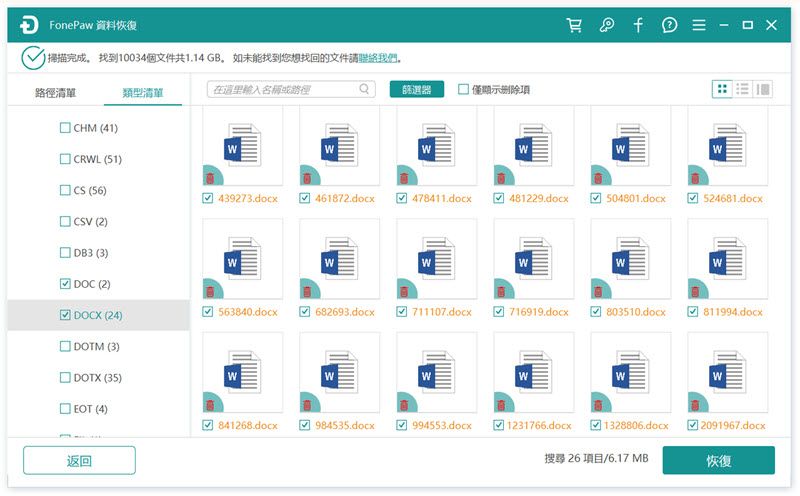Click the 搜尋 26 項目/6.17 MB status text
Image resolution: width=800 pixels, height=496 pixels.
click(x=596, y=458)
